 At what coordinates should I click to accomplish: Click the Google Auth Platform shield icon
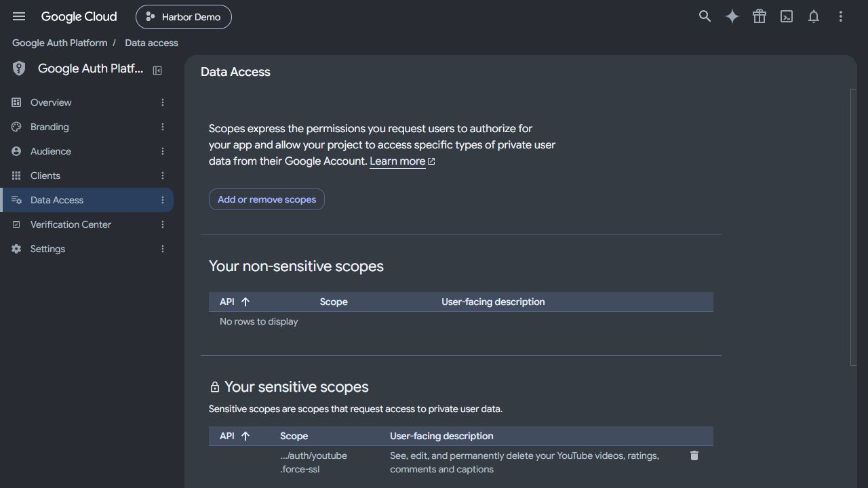point(19,68)
